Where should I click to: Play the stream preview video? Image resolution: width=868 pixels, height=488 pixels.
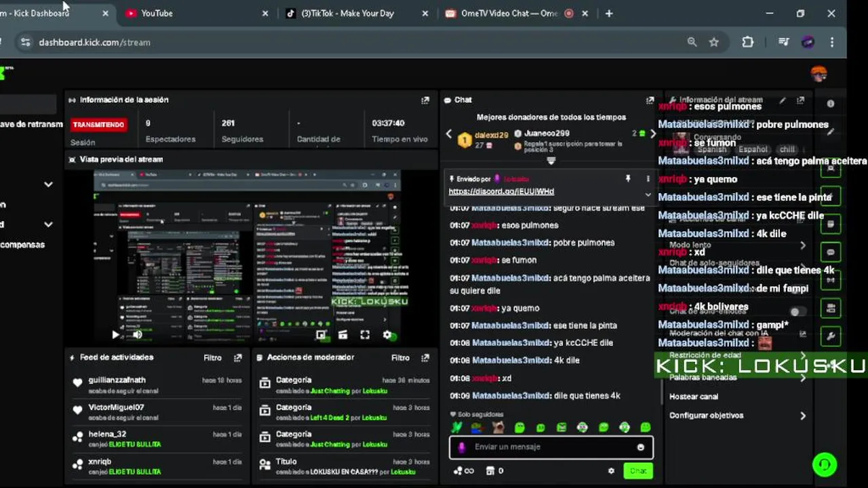click(x=116, y=334)
